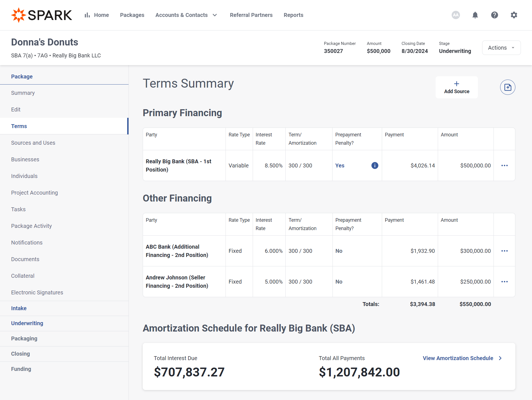Select the Package sidebar section
This screenshot has height=400, width=532.
coord(64,77)
